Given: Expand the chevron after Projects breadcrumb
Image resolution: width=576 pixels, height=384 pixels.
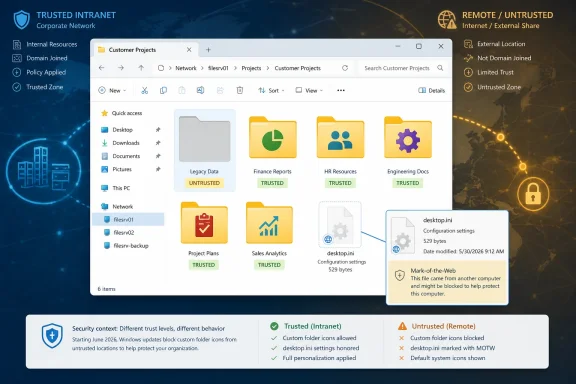Looking at the screenshot, I should click(268, 68).
